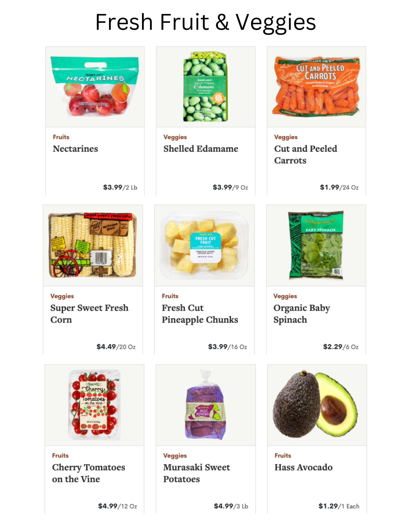Select the $4.49/20 Oz corn price
This screenshot has width=411, height=532.
pyautogui.click(x=116, y=347)
